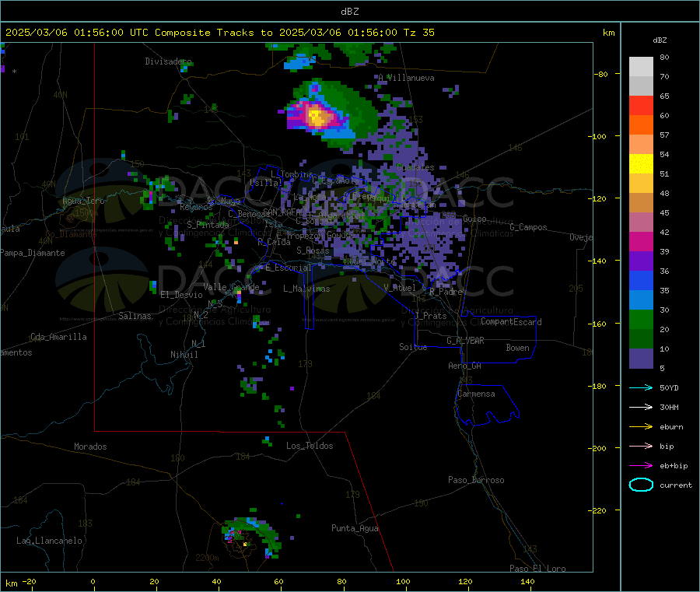Click the Salinas location label
The height and width of the screenshot is (592, 700).
click(135, 316)
